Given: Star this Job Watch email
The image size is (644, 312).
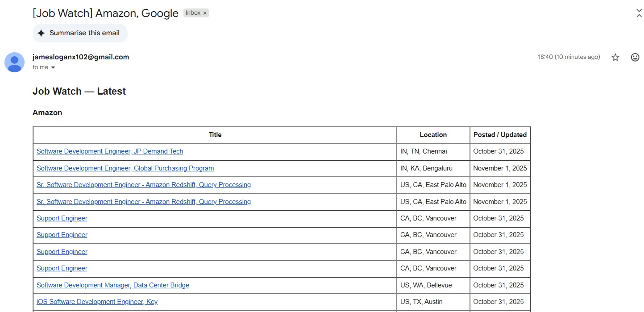Looking at the screenshot, I should coord(615,58).
